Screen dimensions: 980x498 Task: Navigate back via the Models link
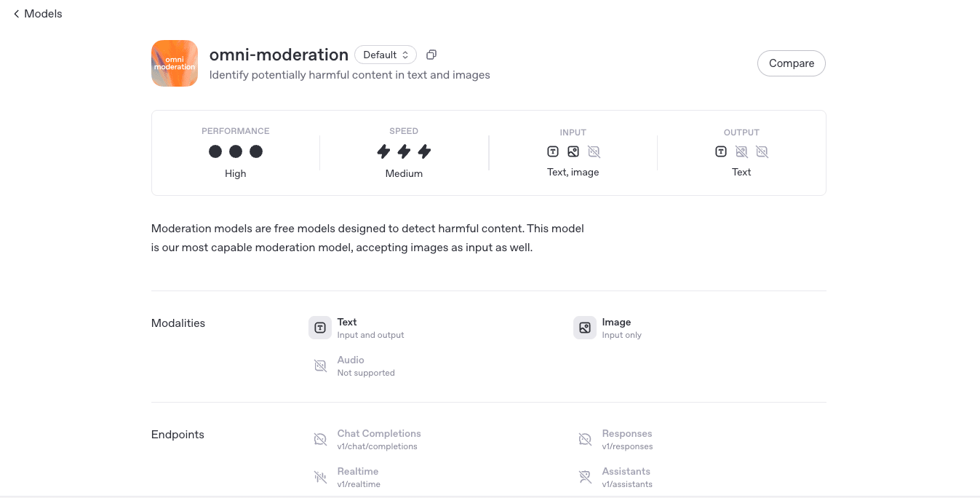44,13
